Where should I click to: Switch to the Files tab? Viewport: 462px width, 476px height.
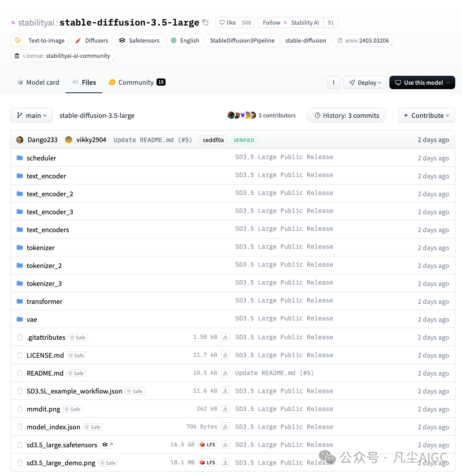(x=84, y=82)
